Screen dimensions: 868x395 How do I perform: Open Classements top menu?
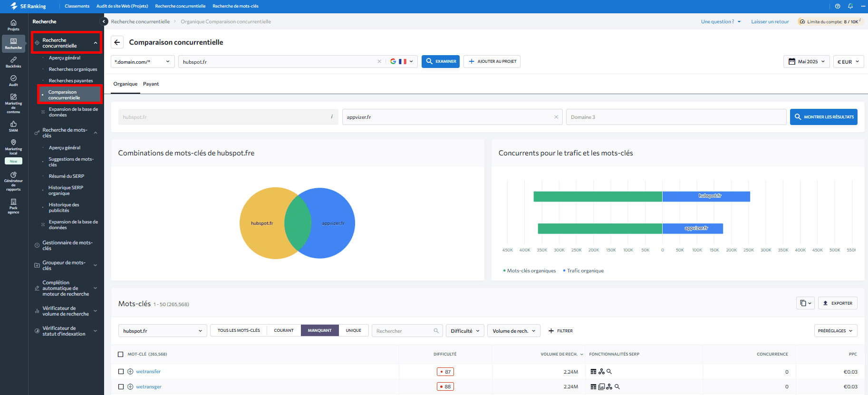click(x=77, y=6)
